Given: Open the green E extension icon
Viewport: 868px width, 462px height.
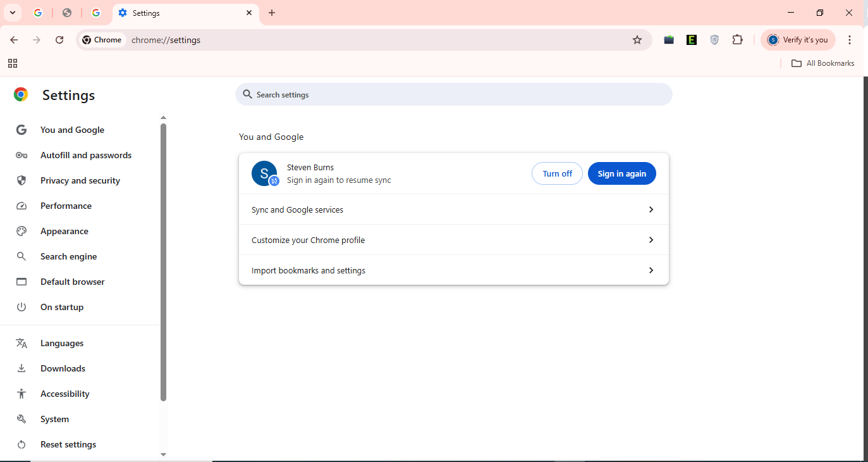Looking at the screenshot, I should (692, 40).
